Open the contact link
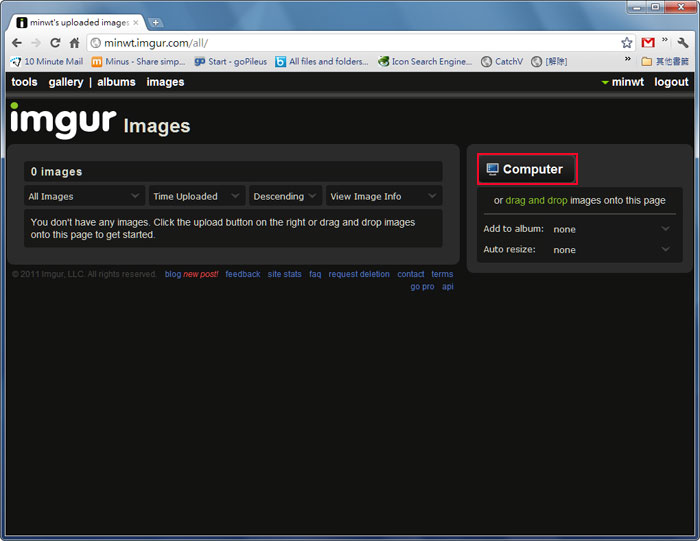The width and height of the screenshot is (700, 541). 411,274
